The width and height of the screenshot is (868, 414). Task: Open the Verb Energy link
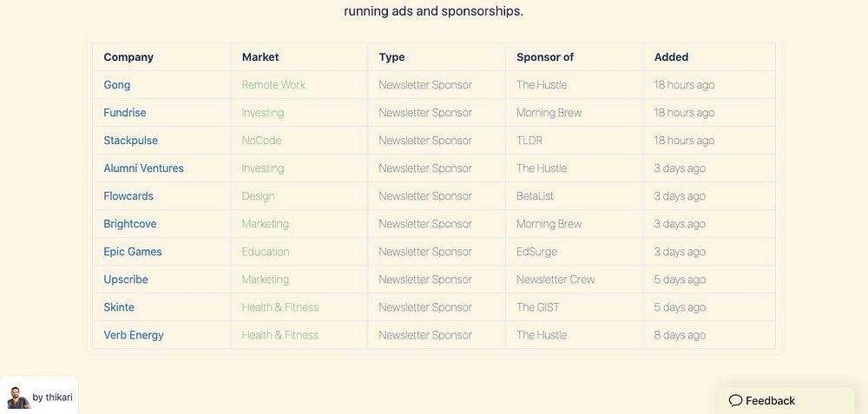[134, 335]
